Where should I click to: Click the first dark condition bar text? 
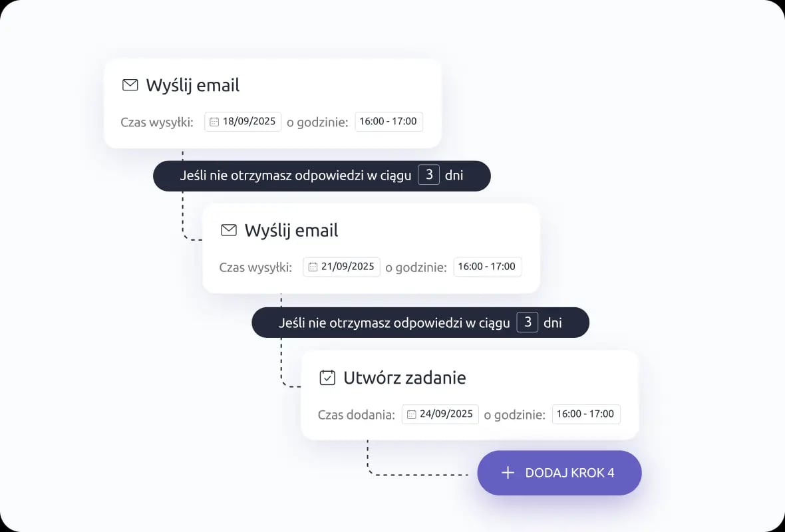click(295, 176)
